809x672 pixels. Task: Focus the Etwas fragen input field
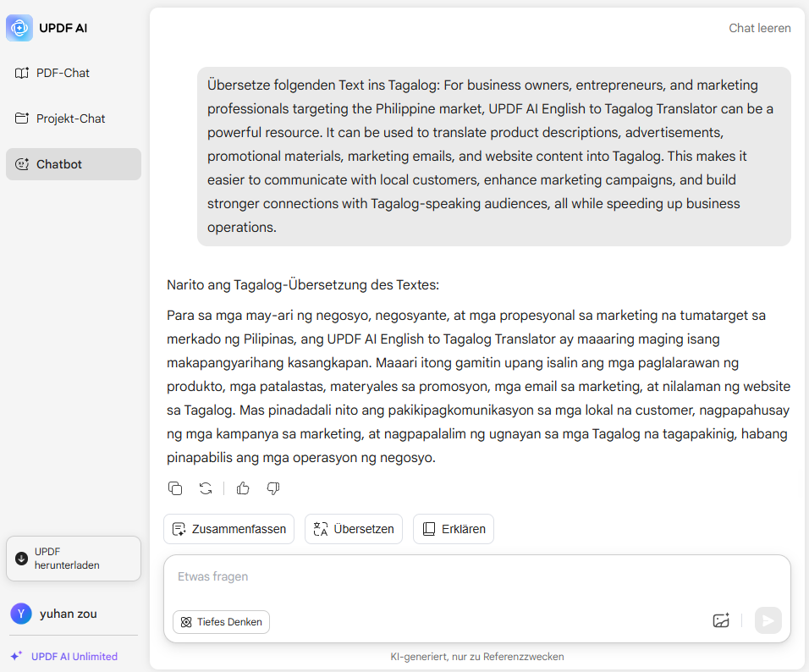(476, 577)
